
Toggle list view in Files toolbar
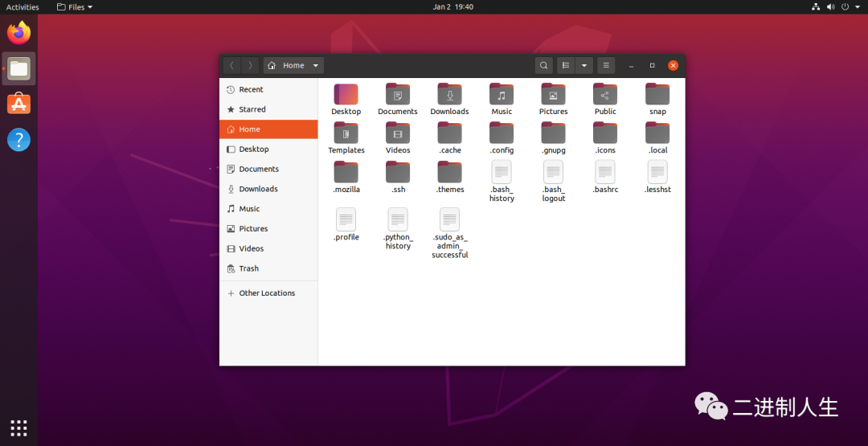pos(566,65)
